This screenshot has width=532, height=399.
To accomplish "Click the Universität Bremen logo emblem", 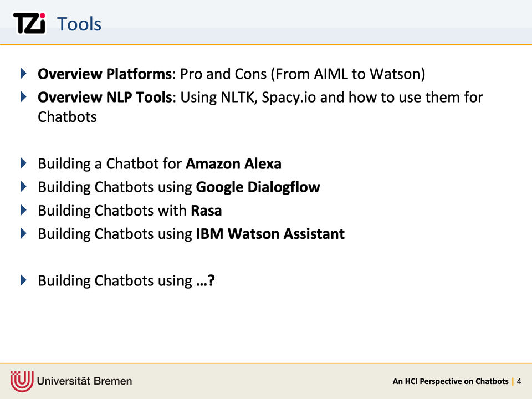I will coord(21,381).
